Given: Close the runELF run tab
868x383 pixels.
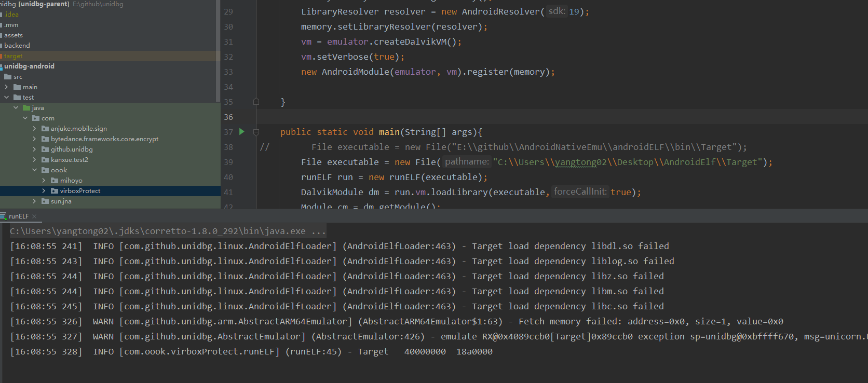Looking at the screenshot, I should pos(34,216).
